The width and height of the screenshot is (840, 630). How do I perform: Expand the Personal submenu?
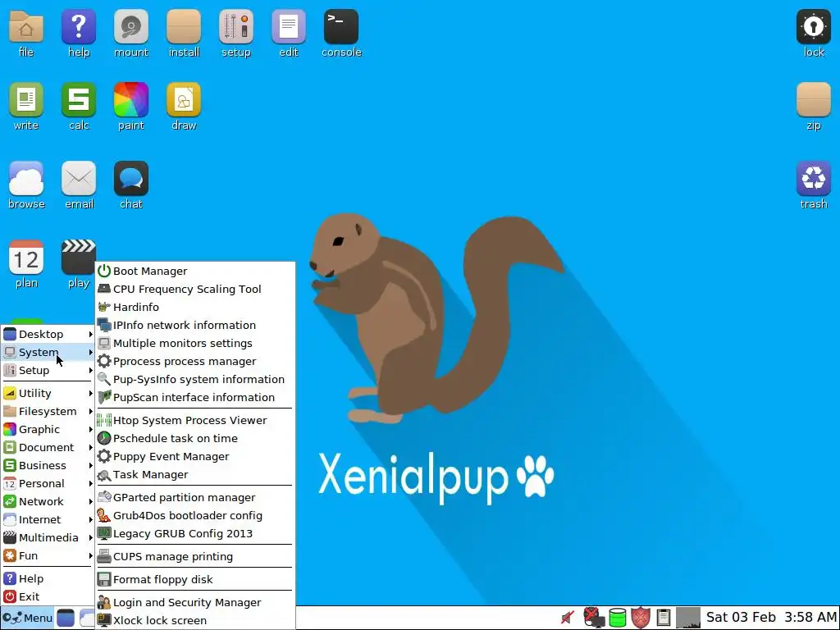[x=48, y=484]
